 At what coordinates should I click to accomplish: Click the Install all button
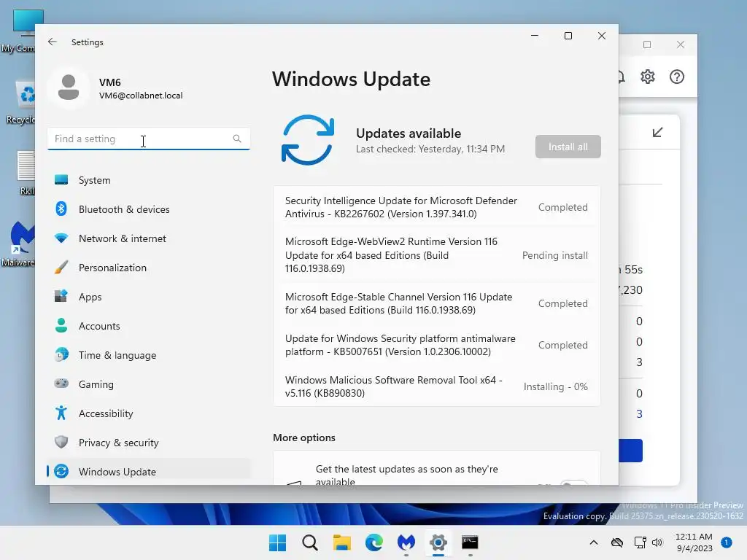[568, 147]
